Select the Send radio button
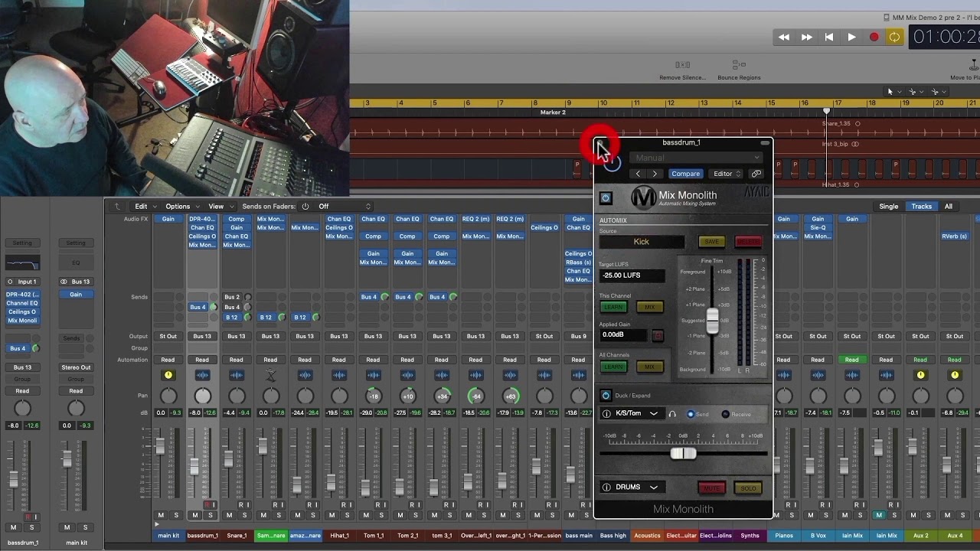This screenshot has width=980, height=551. point(691,414)
